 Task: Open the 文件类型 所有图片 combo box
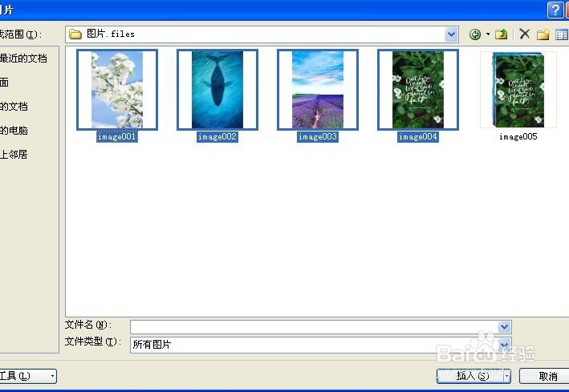321,345
